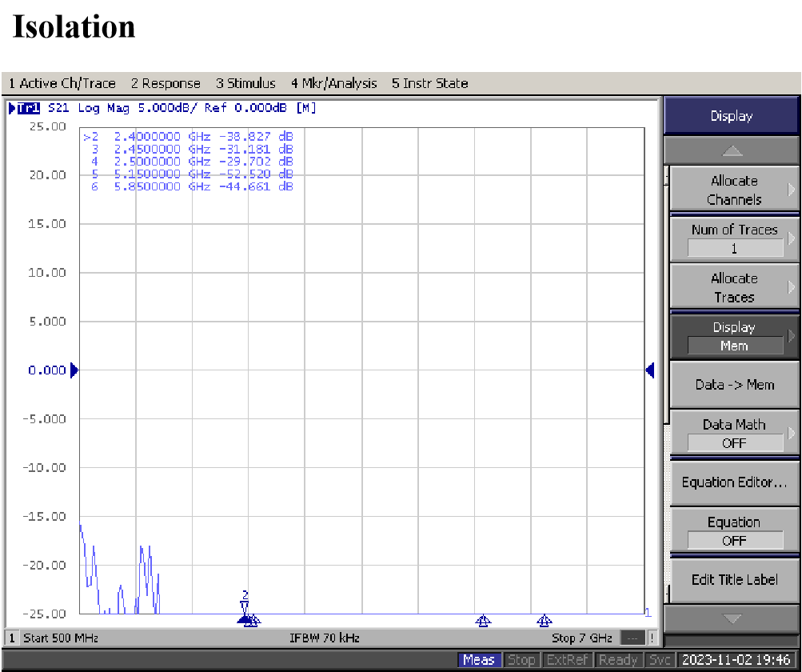This screenshot has height=672, width=802.
Task: Open Allocate Traces softkey
Action: (734, 288)
